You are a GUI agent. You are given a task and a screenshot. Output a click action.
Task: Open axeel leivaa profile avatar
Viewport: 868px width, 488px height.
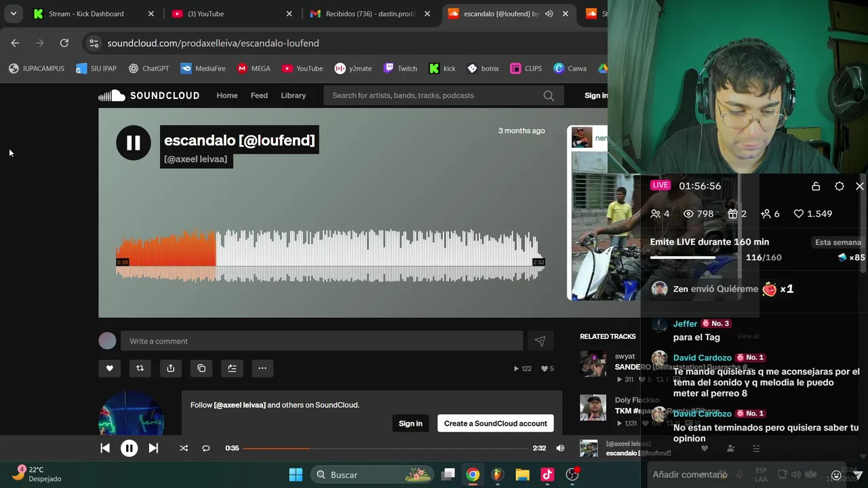pos(132,413)
